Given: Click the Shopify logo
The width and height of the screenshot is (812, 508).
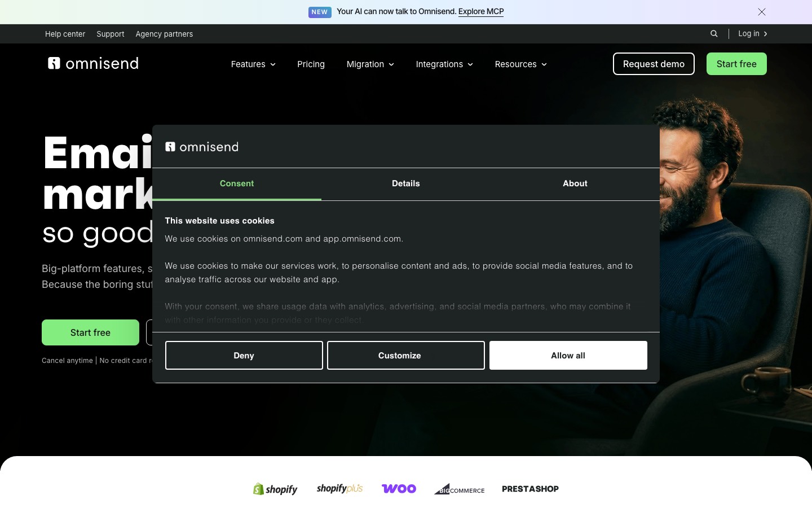Looking at the screenshot, I should [x=275, y=489].
